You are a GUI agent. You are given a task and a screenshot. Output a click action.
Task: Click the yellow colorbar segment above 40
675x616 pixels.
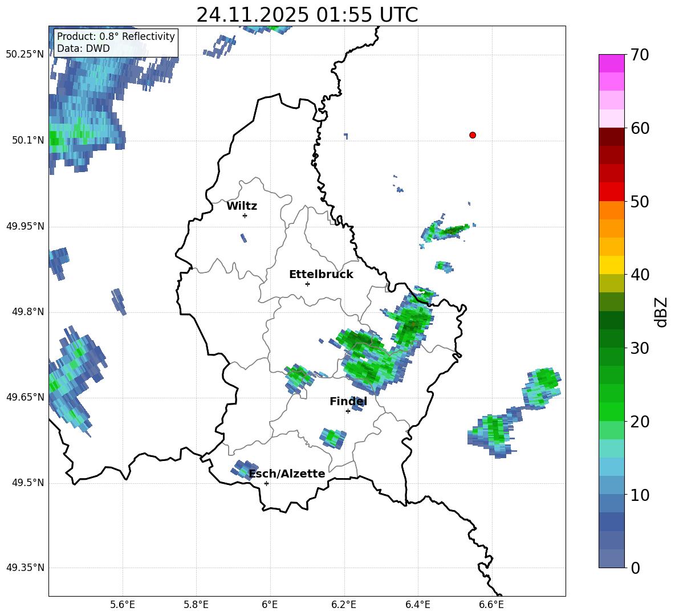tap(611, 265)
